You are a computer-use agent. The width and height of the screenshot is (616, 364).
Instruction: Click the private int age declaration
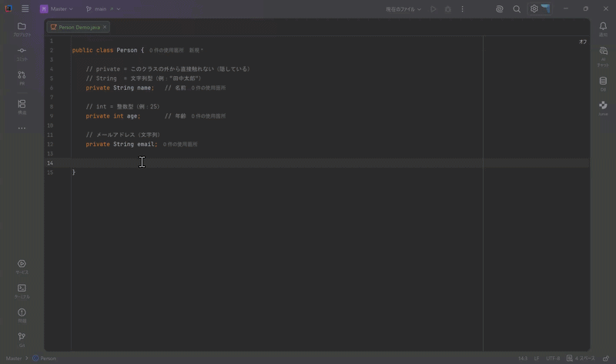coord(112,116)
